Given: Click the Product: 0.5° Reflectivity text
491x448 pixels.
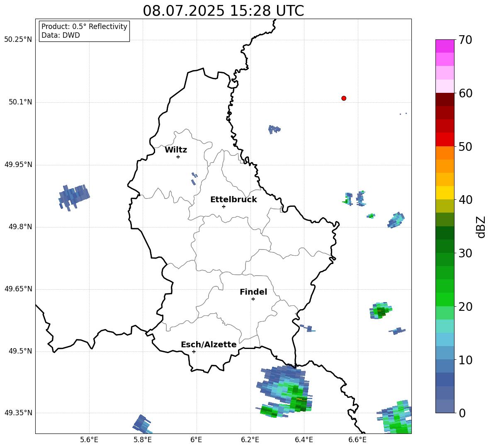Looking at the screenshot, I should point(84,27).
